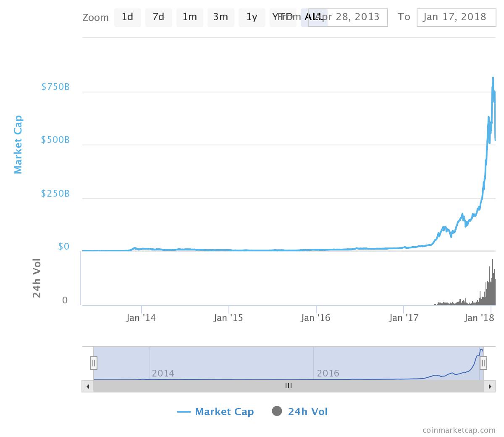Click 2014 marker in navigator timeline
The width and height of the screenshot is (504, 437).
tap(163, 373)
